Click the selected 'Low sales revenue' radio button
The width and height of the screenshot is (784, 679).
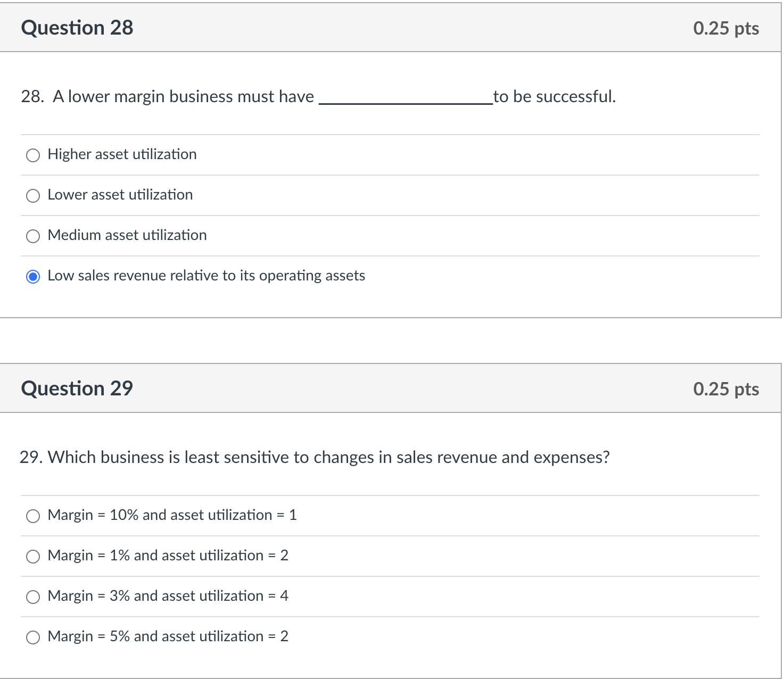[33, 277]
